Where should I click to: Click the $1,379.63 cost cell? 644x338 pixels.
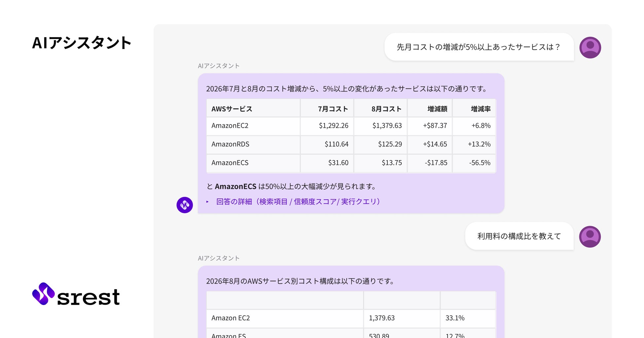[380, 126]
